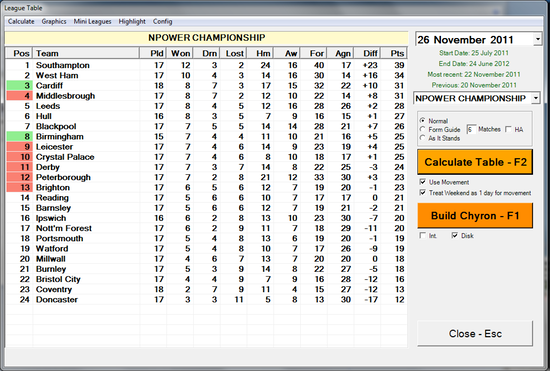
Task: Select the Nott'm Forest team name
Action: click(x=64, y=228)
